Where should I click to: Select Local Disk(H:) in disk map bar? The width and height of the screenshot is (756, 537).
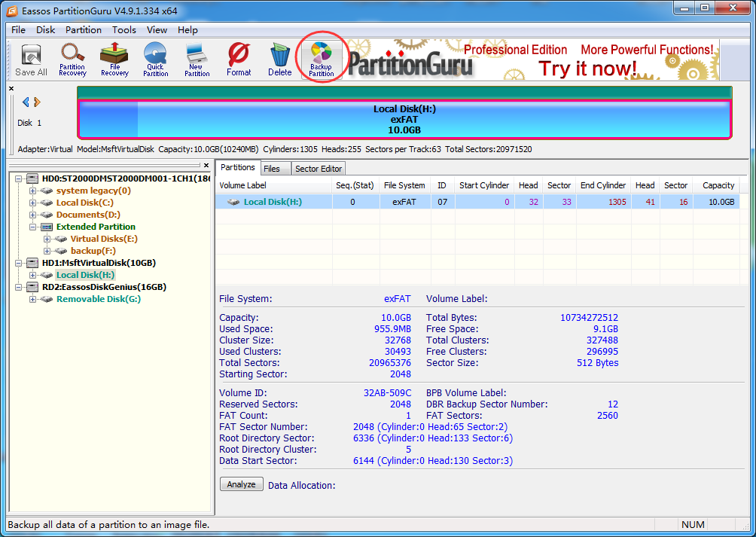(x=404, y=119)
